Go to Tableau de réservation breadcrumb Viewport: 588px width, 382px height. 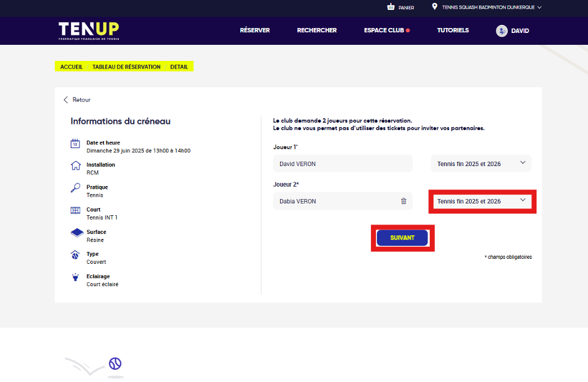point(126,67)
